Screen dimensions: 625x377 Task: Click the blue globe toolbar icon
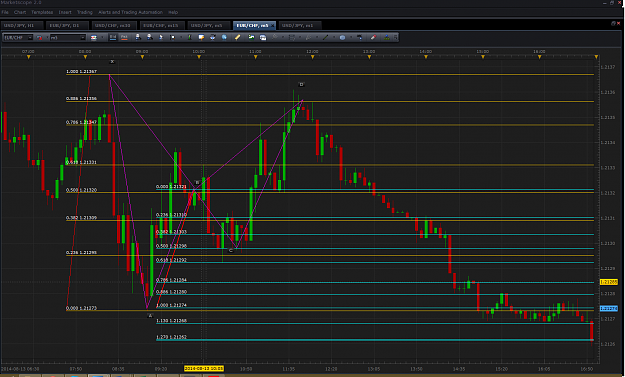pos(224,37)
